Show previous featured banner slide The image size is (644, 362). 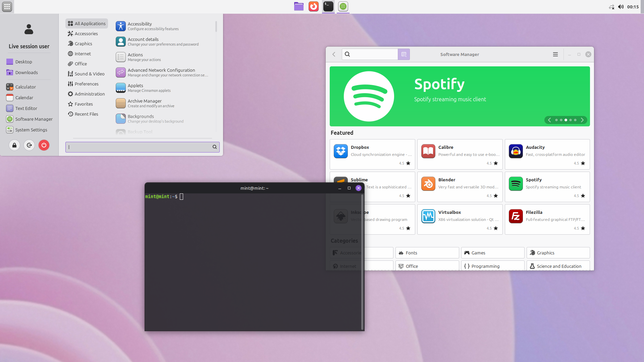(x=549, y=120)
